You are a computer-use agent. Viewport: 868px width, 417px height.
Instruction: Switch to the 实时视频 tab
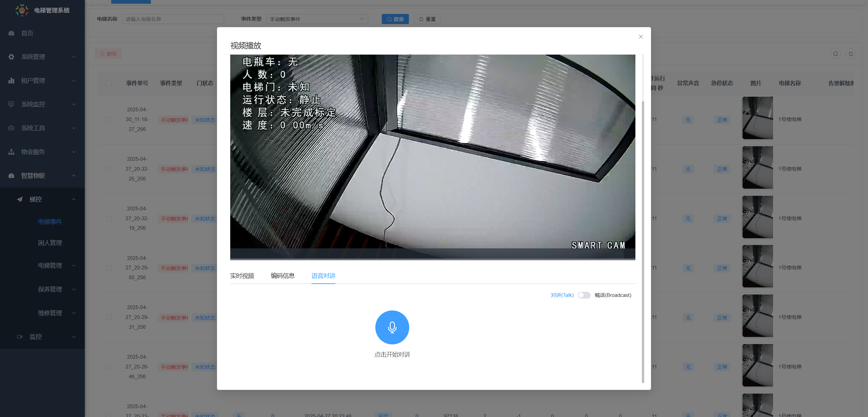pyautogui.click(x=242, y=276)
